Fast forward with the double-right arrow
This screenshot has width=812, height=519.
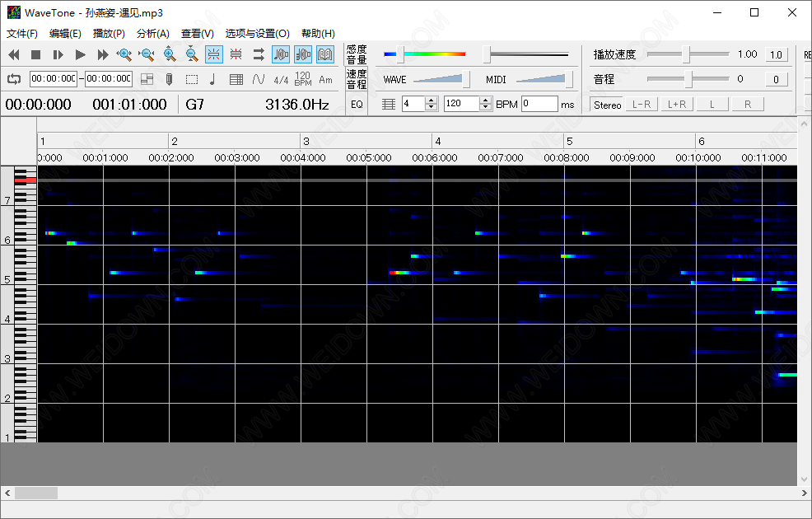tap(103, 54)
